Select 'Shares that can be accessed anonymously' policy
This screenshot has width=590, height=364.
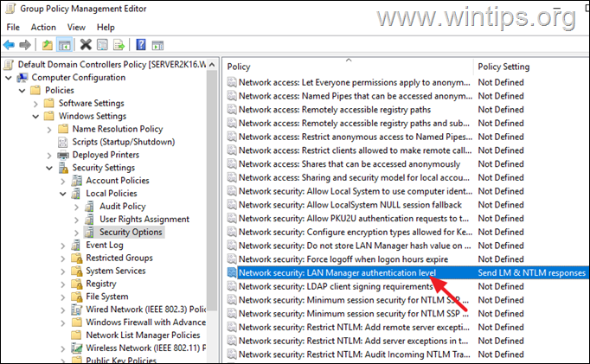[350, 164]
